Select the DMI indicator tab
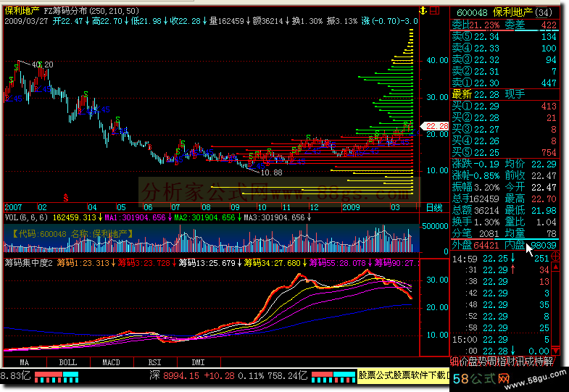The width and height of the screenshot is (569, 392). point(199,362)
